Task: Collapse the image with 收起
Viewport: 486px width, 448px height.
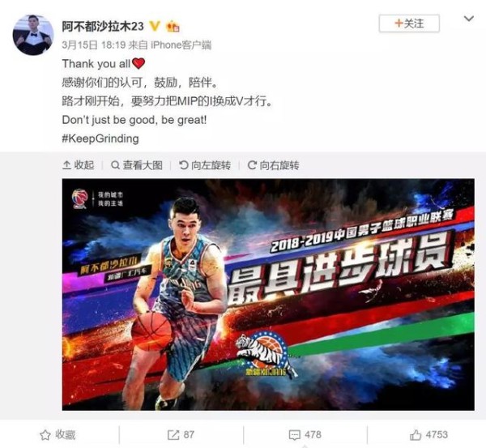Action: click(79, 165)
